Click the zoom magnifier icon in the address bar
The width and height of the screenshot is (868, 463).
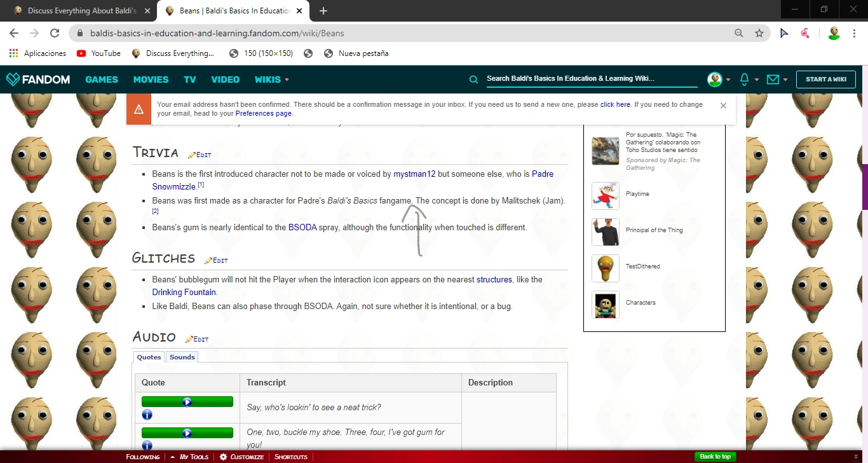[x=738, y=33]
